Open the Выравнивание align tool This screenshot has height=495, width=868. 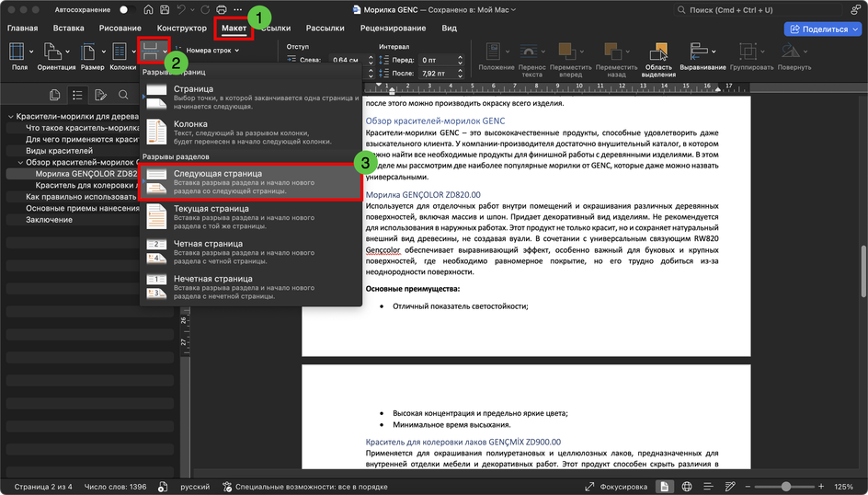point(702,56)
